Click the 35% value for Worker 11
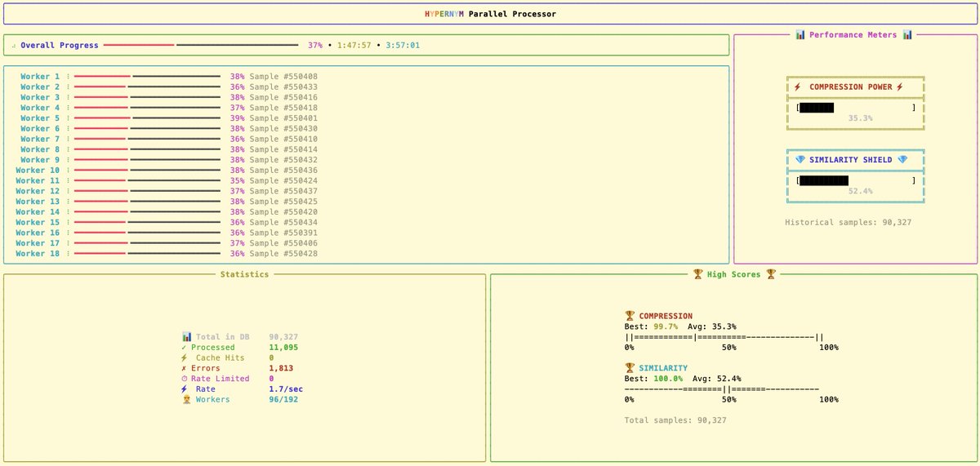This screenshot has height=466, width=980. click(237, 181)
